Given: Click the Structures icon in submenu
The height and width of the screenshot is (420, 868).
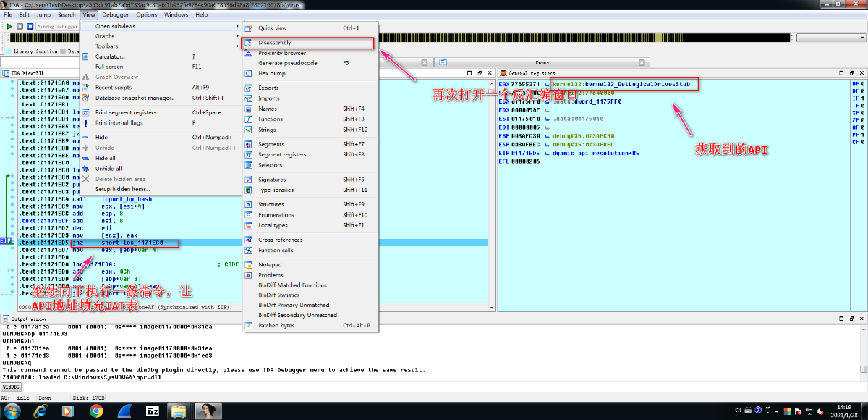Looking at the screenshot, I should (x=248, y=204).
